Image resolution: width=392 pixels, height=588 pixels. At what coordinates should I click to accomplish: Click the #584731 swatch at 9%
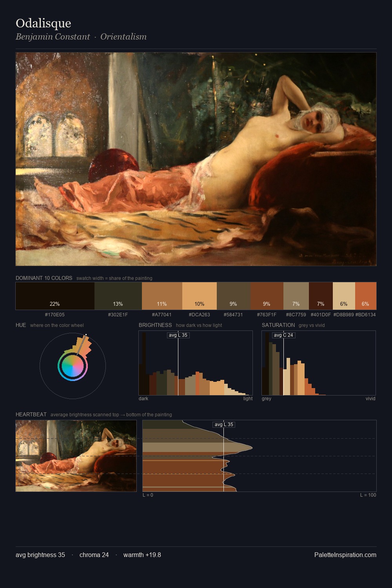233,296
